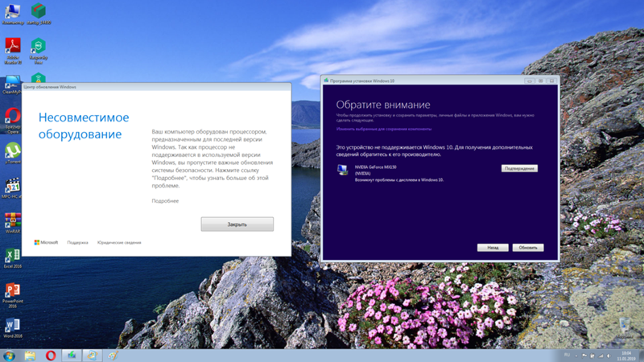Close the Windows 10 setup window
The image size is (644, 362).
click(x=552, y=81)
